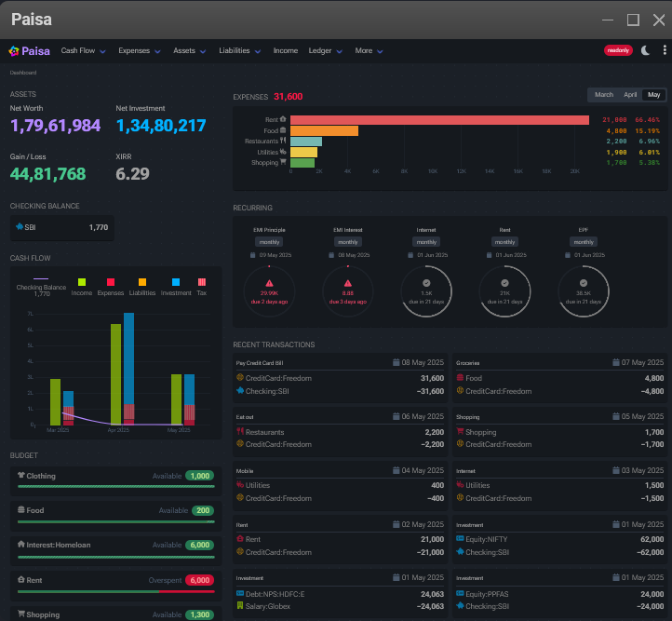Click the Paisa logo icon

pyautogui.click(x=14, y=51)
